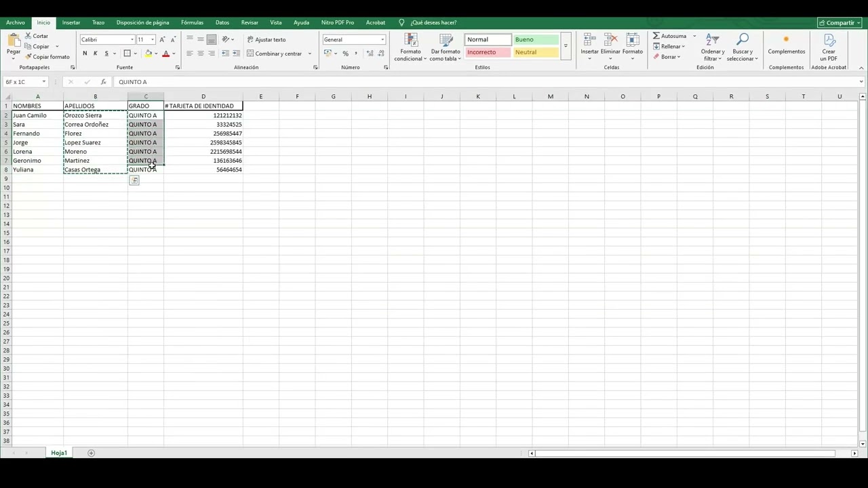Toggle bold N formatting

click(x=85, y=54)
